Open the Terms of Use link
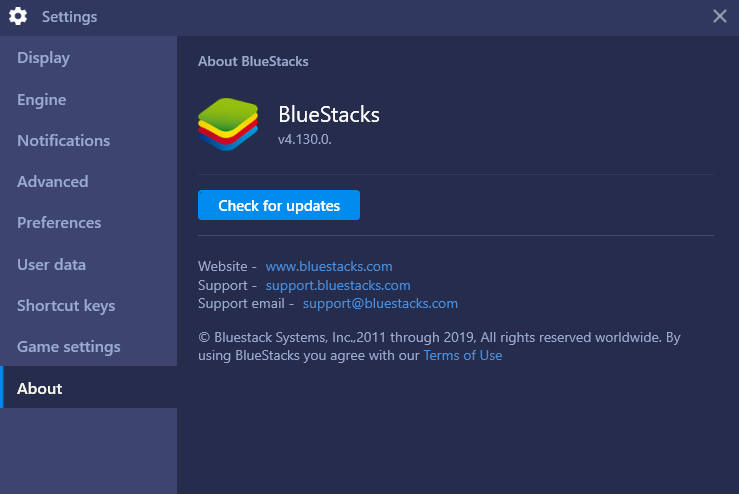This screenshot has width=739, height=494. pos(463,355)
